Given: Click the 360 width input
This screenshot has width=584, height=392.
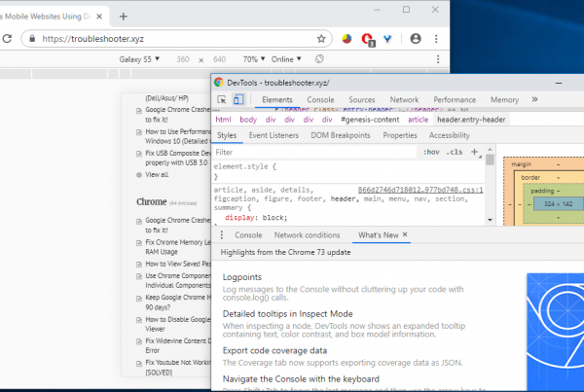Looking at the screenshot, I should pyautogui.click(x=183, y=59).
